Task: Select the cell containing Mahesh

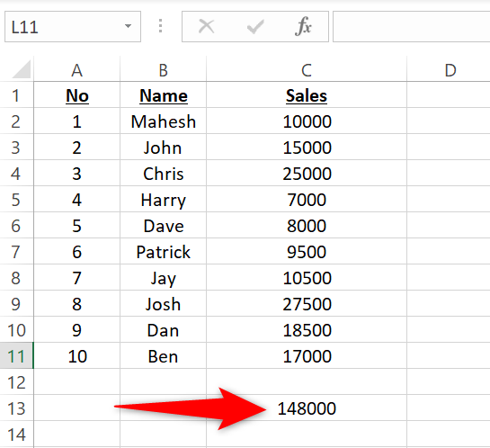Action: pyautogui.click(x=163, y=121)
